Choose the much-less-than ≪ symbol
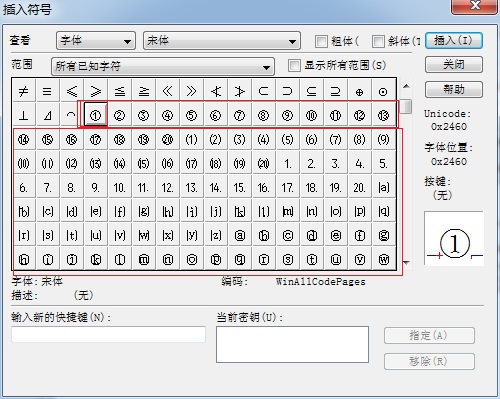This screenshot has width=500, height=399. [x=167, y=91]
